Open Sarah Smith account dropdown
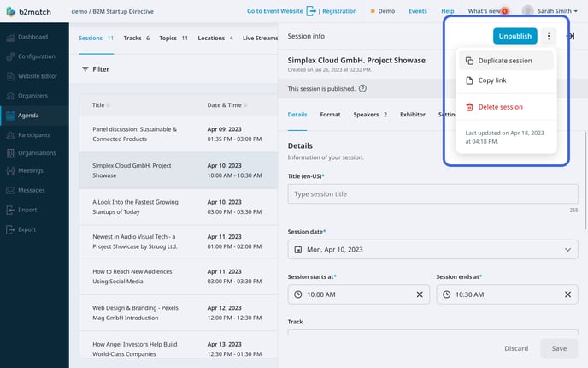The width and height of the screenshot is (588, 368). (550, 11)
